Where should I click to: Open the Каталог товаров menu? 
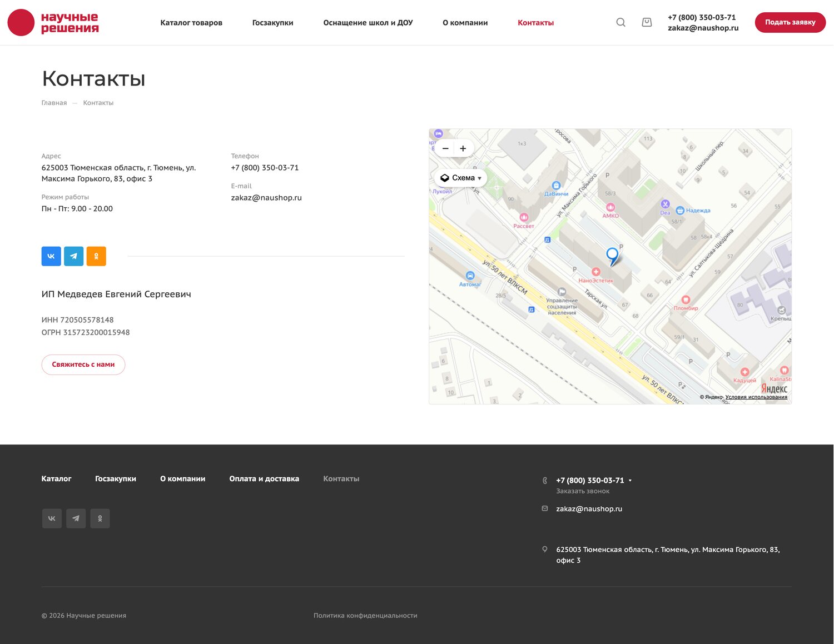(191, 23)
